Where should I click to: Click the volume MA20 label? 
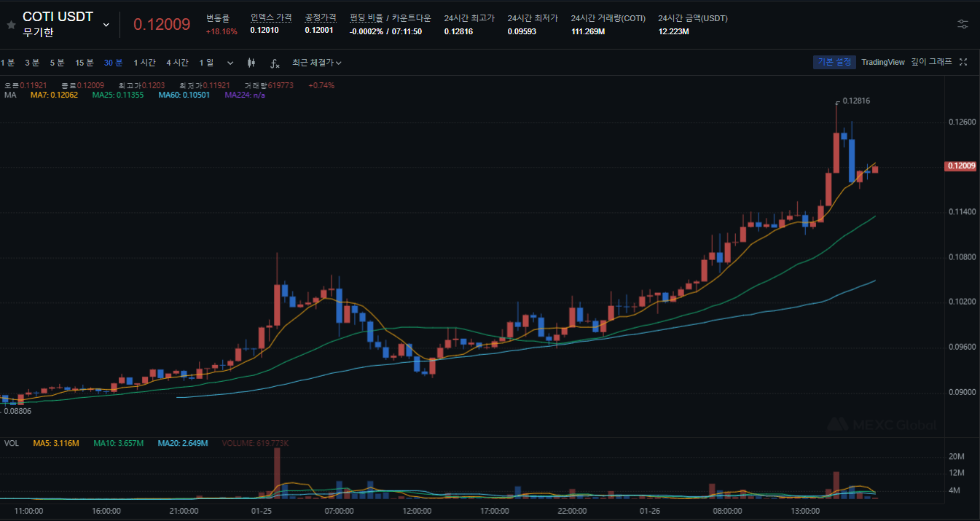[183, 443]
